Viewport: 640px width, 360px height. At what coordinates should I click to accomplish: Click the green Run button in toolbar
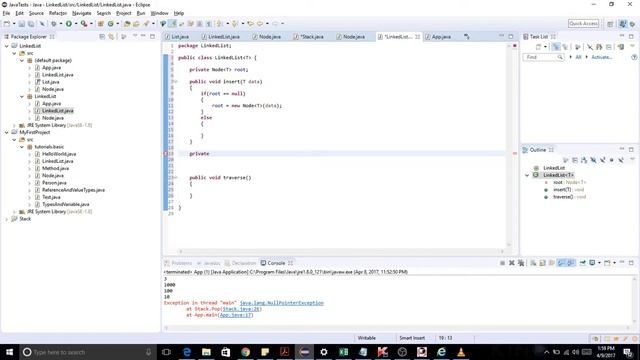click(x=69, y=24)
